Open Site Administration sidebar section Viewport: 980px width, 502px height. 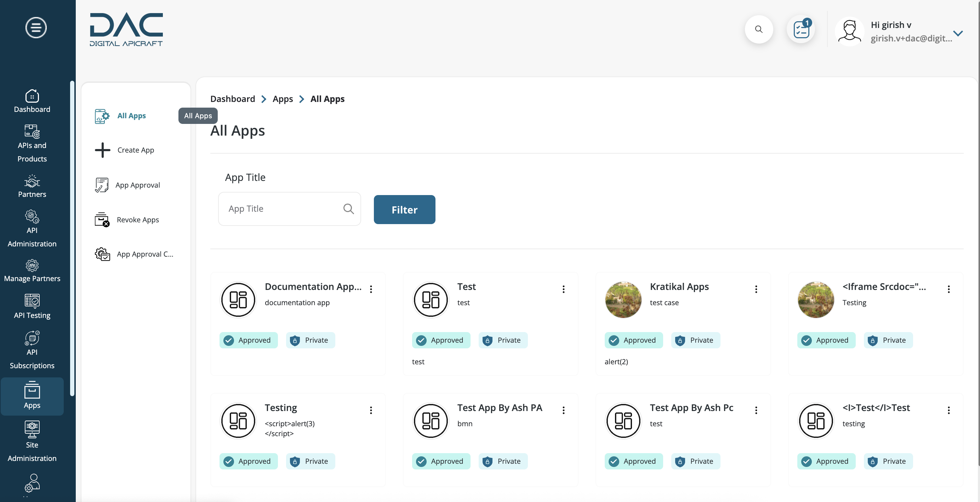point(32,441)
